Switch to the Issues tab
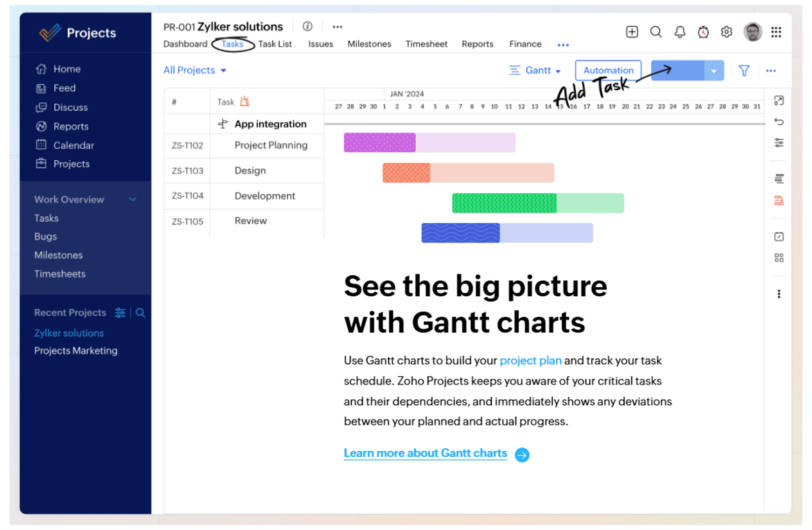The height and width of the screenshot is (530, 812). 321,44
